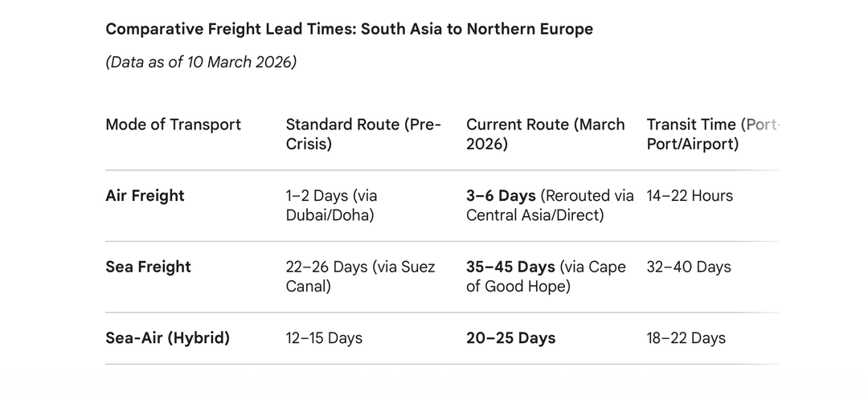Select the Current Route (March 2026) header
The image size is (868, 396).
[545, 134]
